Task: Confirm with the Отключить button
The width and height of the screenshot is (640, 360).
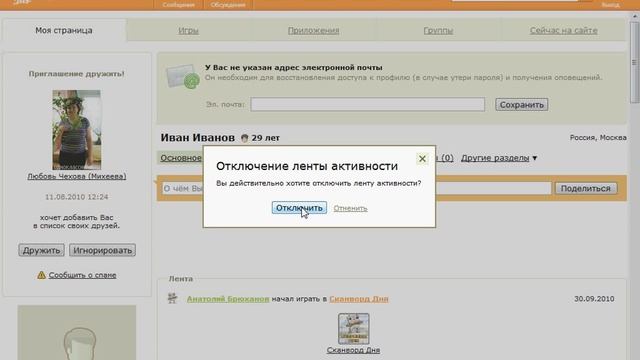Action: (299, 208)
